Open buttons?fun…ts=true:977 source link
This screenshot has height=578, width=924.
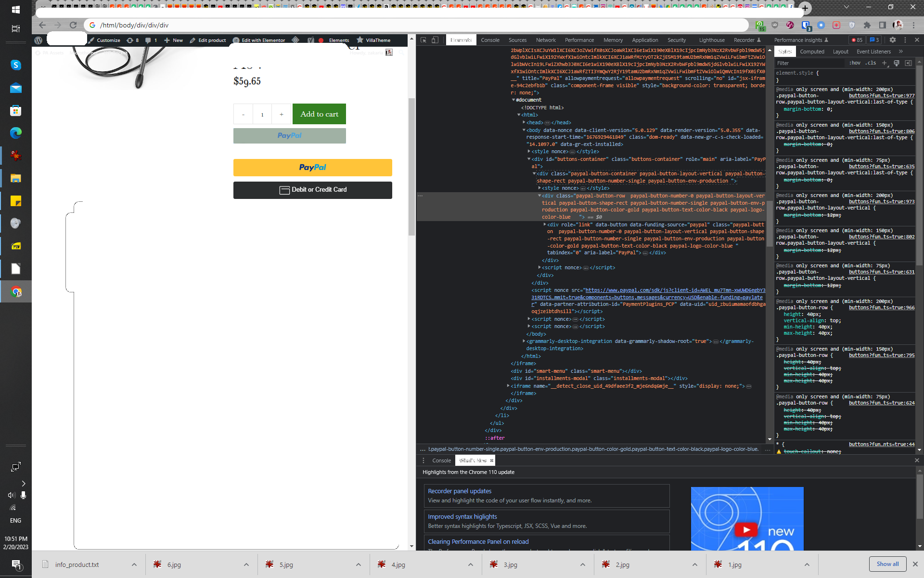click(x=882, y=95)
